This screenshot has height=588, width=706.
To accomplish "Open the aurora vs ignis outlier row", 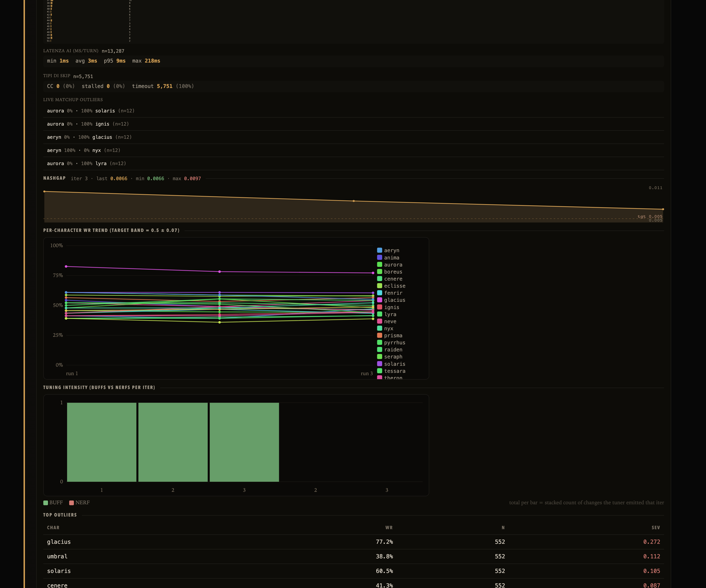I will (x=354, y=124).
